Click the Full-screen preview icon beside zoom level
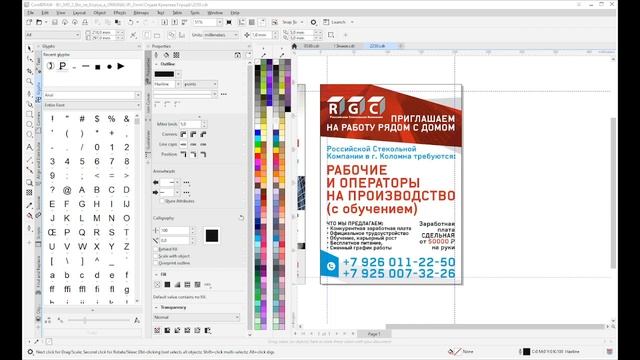Image resolution: width=640 pixels, height=360 pixels. pyautogui.click(x=229, y=22)
